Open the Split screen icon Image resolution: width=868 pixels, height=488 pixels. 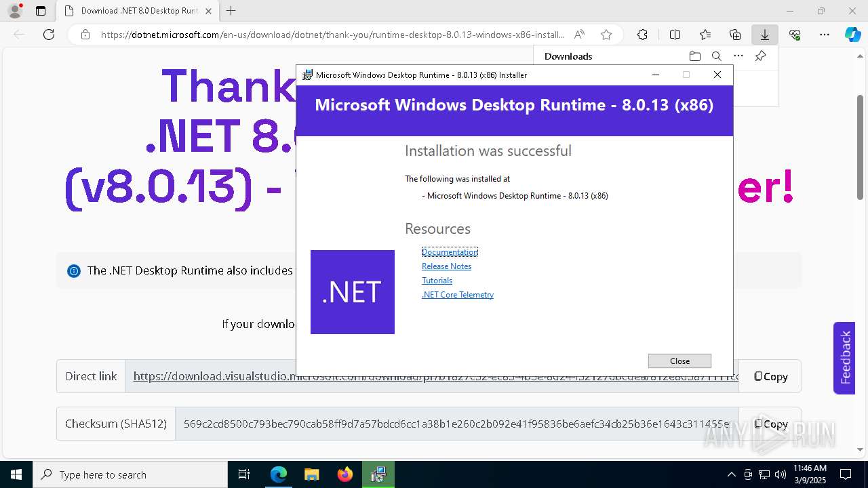click(675, 35)
